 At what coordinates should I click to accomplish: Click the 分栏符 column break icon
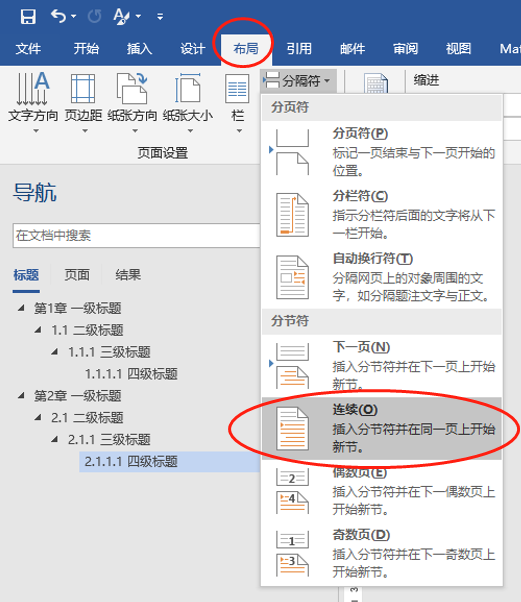293,215
